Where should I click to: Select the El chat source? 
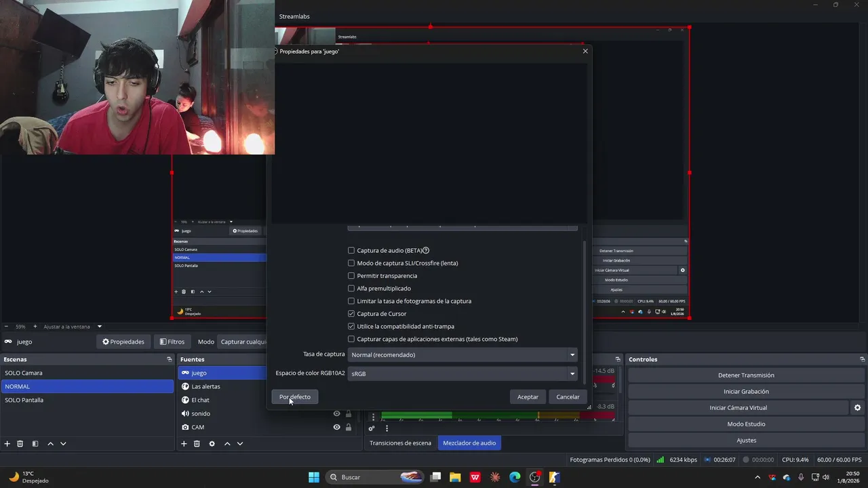223,400
